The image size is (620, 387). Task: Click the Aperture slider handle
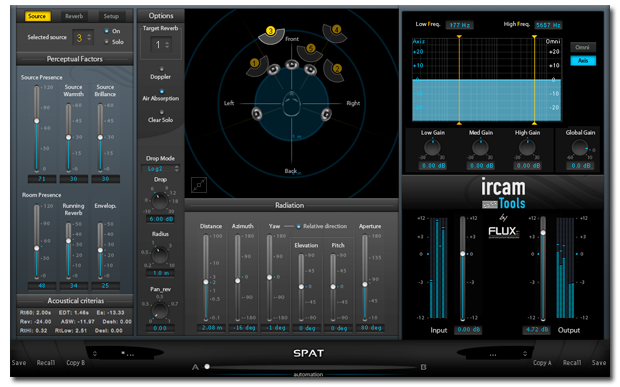365,284
